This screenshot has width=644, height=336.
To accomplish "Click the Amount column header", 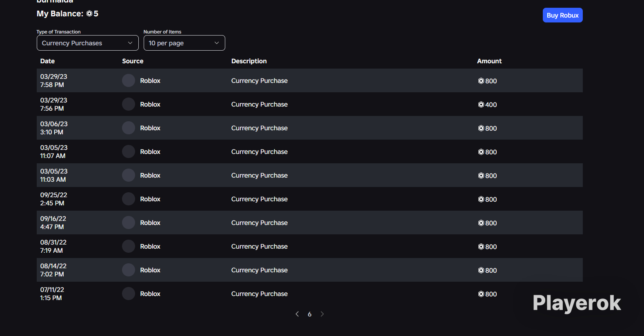I will (x=489, y=61).
